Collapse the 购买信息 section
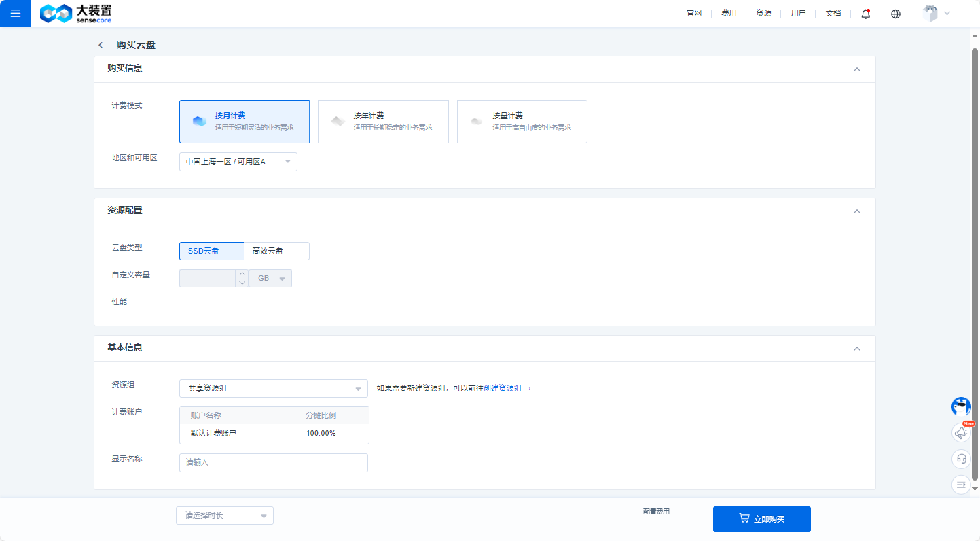 click(856, 69)
